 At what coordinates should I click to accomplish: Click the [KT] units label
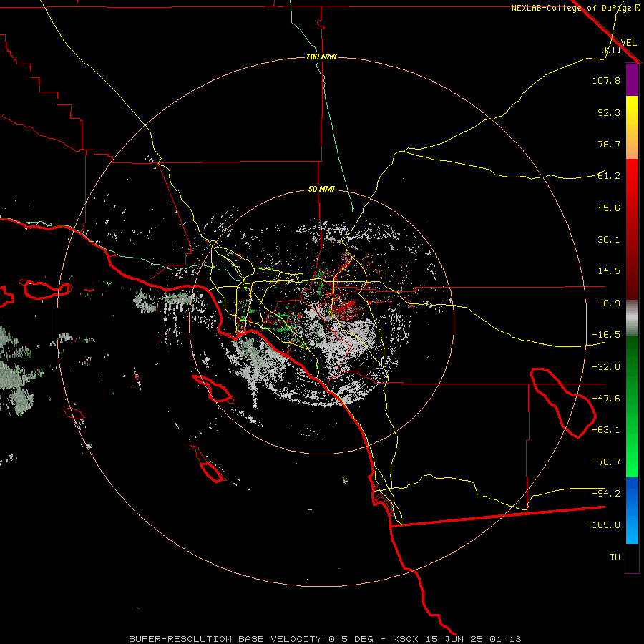pos(611,49)
